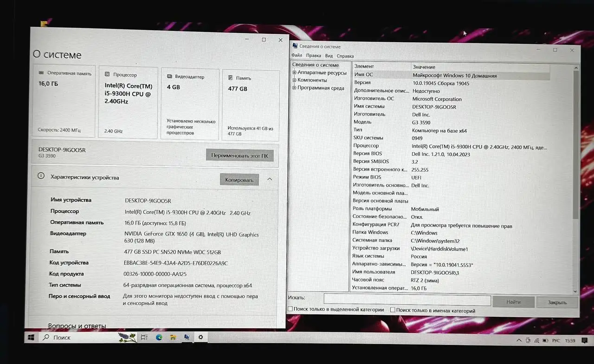The width and height of the screenshot is (594, 364).
Task: Open the Правка menu
Action: point(314,56)
